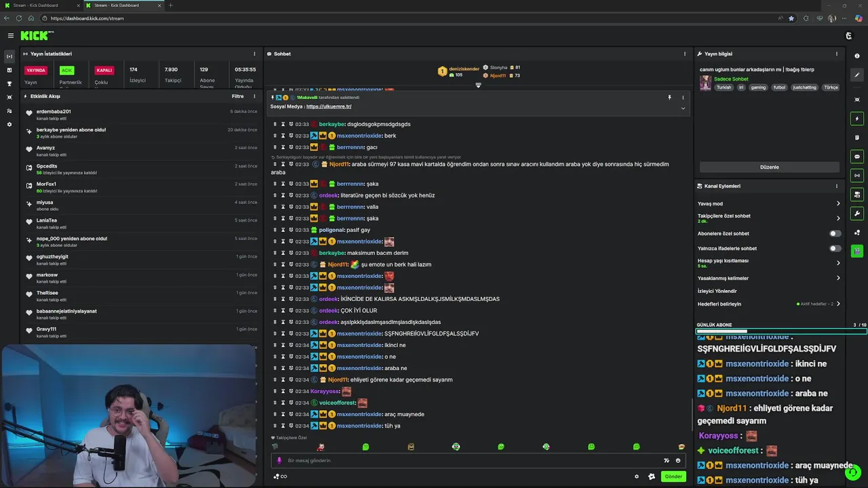The width and height of the screenshot is (868, 488).
Task: Click the GÜNLÜK ABONE progress bar
Action: pos(781,331)
